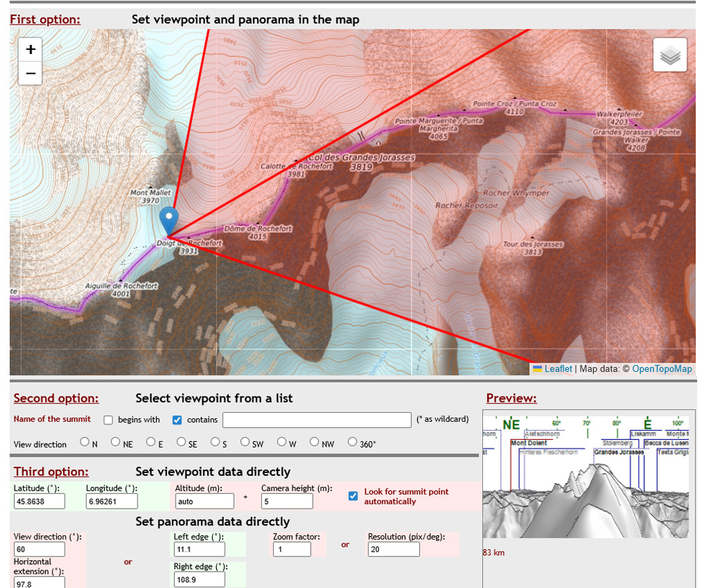Viewport: 702px width, 588px height.
Task: Zoom in on the map
Action: coord(30,50)
